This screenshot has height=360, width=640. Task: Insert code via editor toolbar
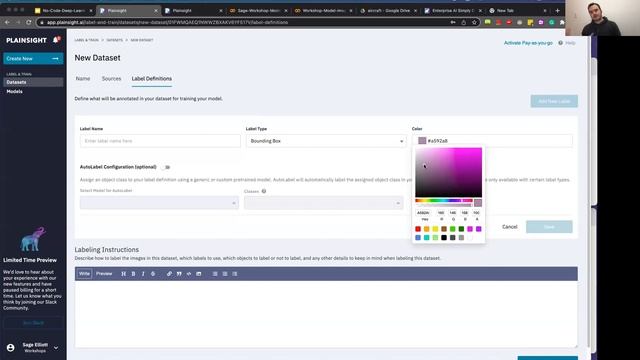[x=189, y=274]
